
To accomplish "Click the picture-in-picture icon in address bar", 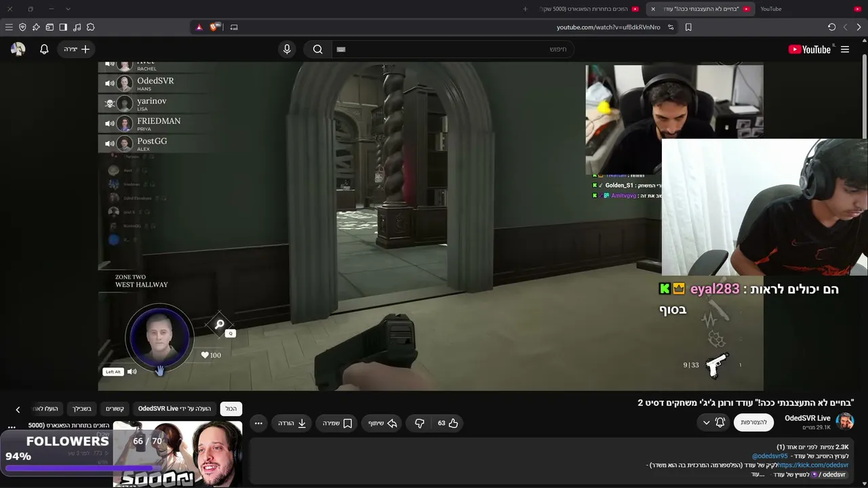I will click(234, 27).
